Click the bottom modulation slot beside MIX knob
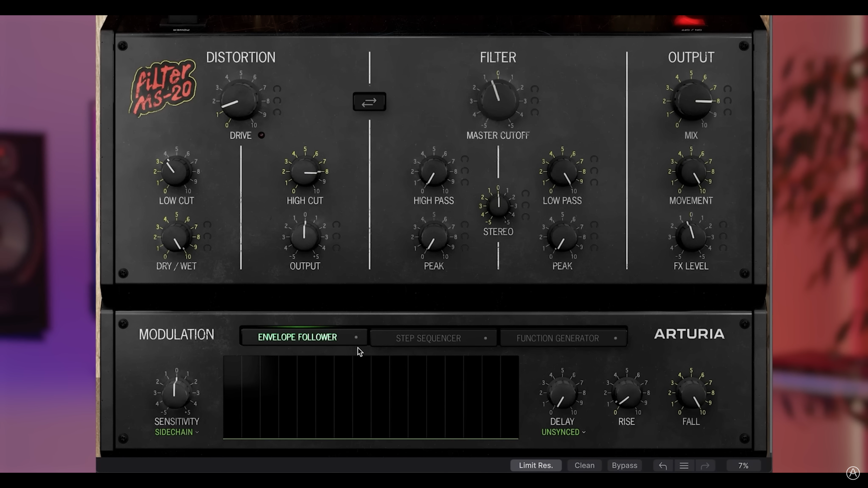 727,112
